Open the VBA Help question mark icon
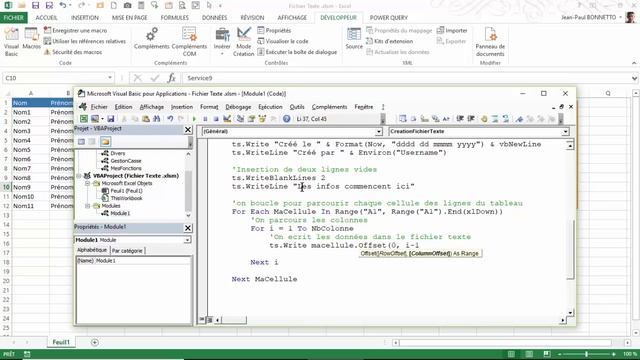Viewport: 640px width, 360px height. (x=287, y=119)
